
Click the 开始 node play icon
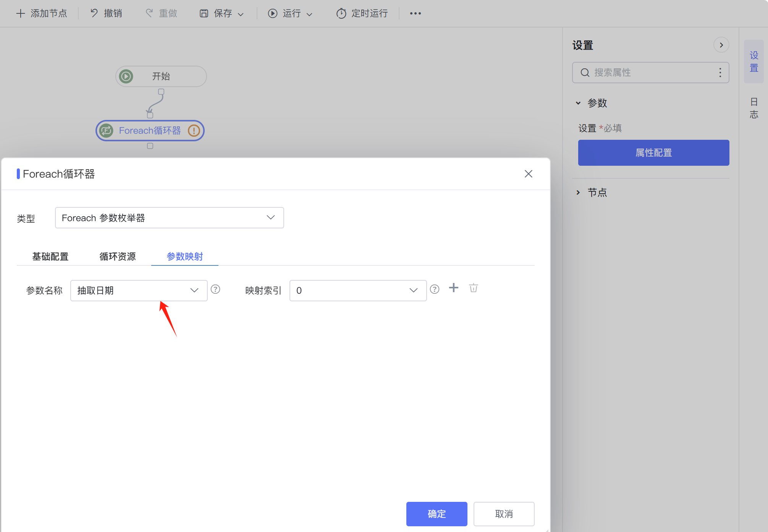point(126,76)
